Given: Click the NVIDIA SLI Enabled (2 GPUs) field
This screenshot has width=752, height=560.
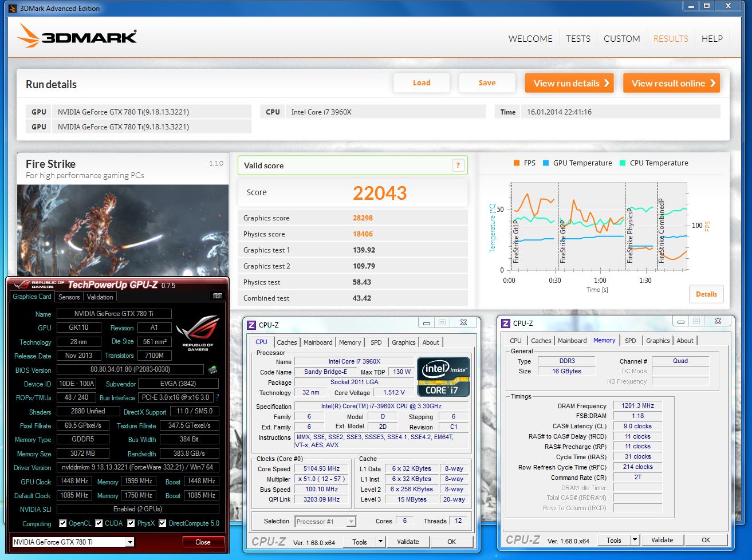Looking at the screenshot, I should pyautogui.click(x=138, y=509).
